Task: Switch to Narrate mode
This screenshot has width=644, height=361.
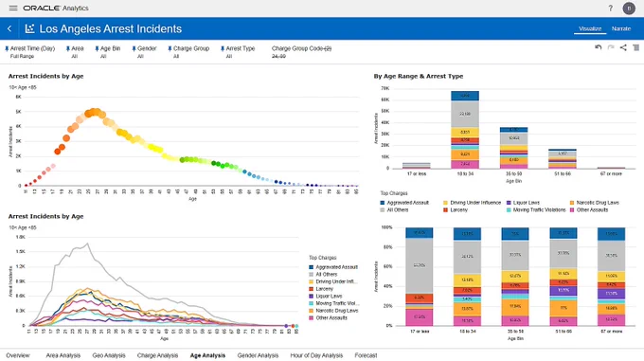Action: tap(621, 28)
